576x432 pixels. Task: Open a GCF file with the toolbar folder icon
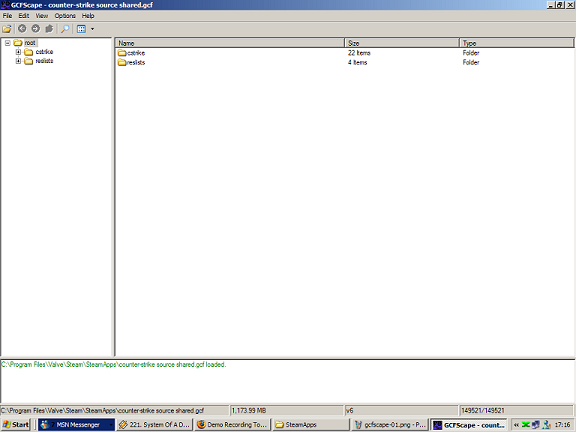pos(7,29)
